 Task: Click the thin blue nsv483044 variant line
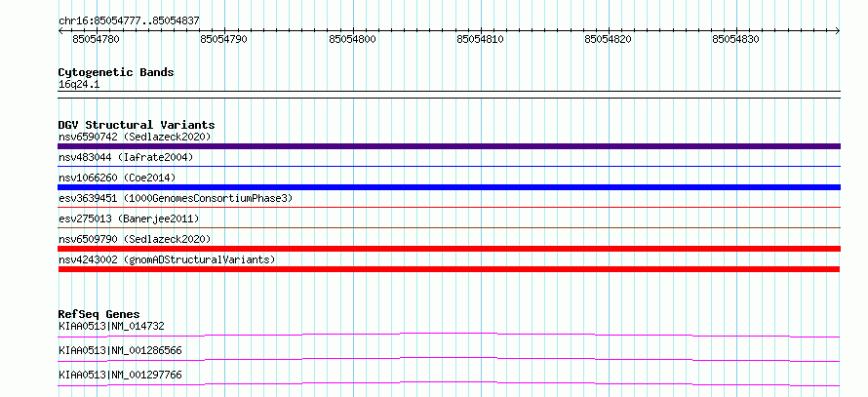449,166
